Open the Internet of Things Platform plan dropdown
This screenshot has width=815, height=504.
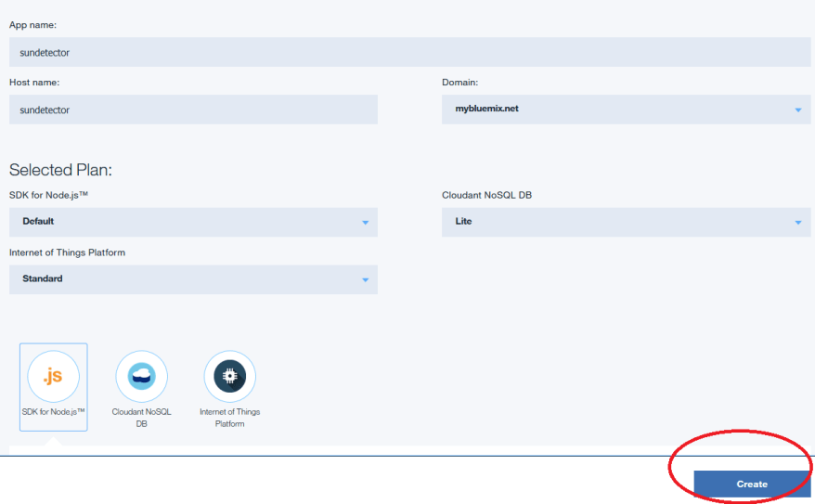pyautogui.click(x=193, y=279)
